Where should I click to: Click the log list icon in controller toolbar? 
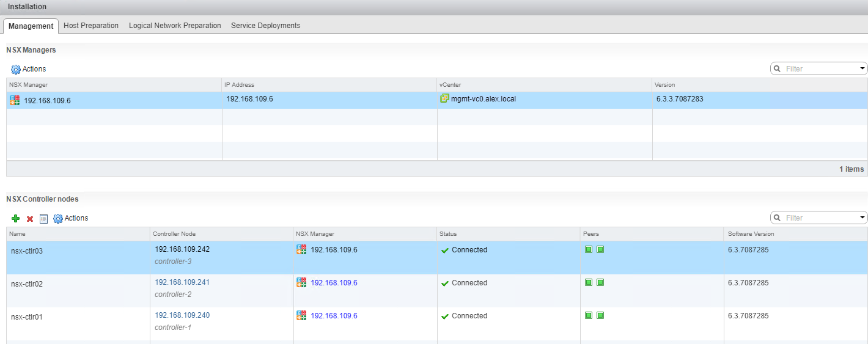[43, 219]
